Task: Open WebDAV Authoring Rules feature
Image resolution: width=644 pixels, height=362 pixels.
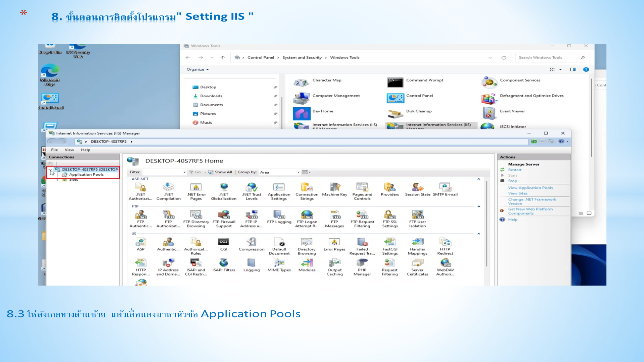Action: click(445, 267)
